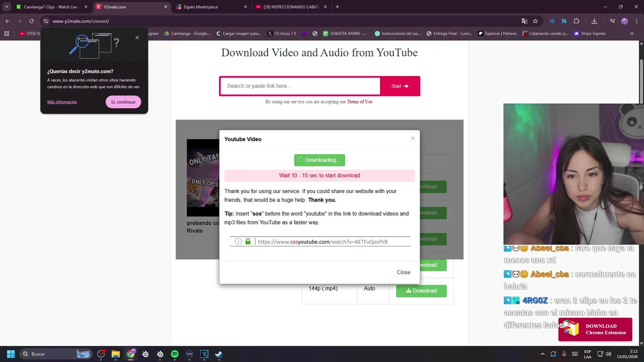Image resolution: width=644 pixels, height=362 pixels.
Task: Open the apps grid in bookmarks bar
Action: [x=7, y=34]
